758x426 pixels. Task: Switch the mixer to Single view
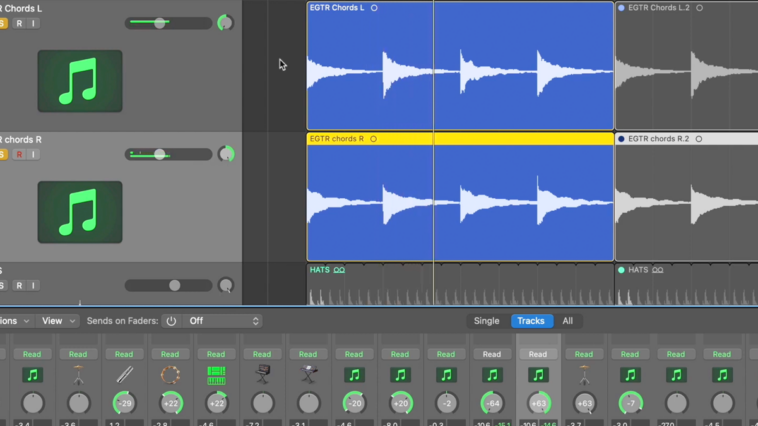click(x=486, y=321)
